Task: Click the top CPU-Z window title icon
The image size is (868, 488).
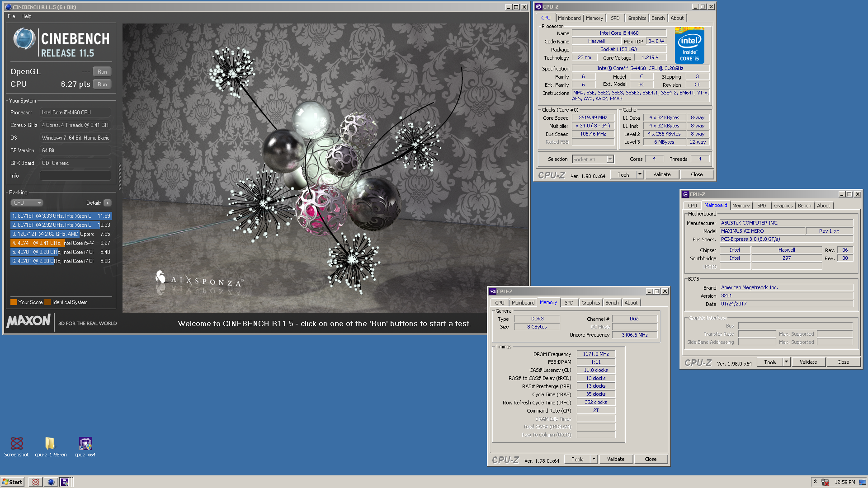Action: (539, 7)
